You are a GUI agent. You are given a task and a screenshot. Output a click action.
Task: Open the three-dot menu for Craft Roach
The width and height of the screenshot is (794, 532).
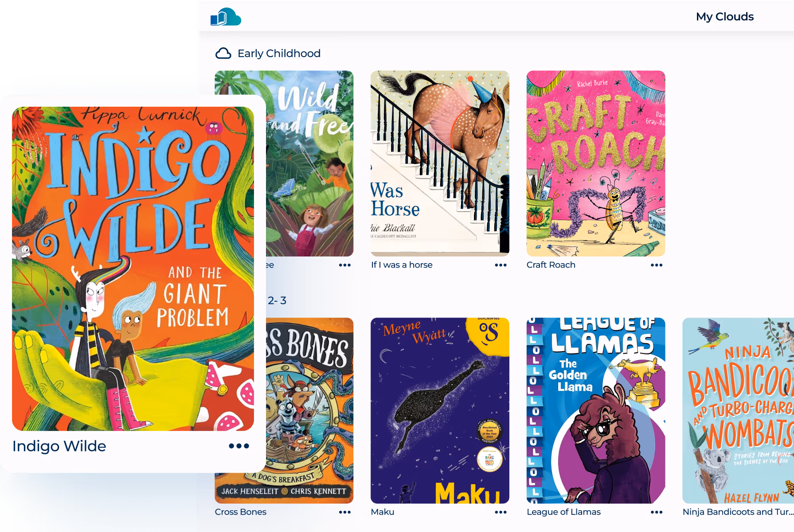pyautogui.click(x=657, y=265)
